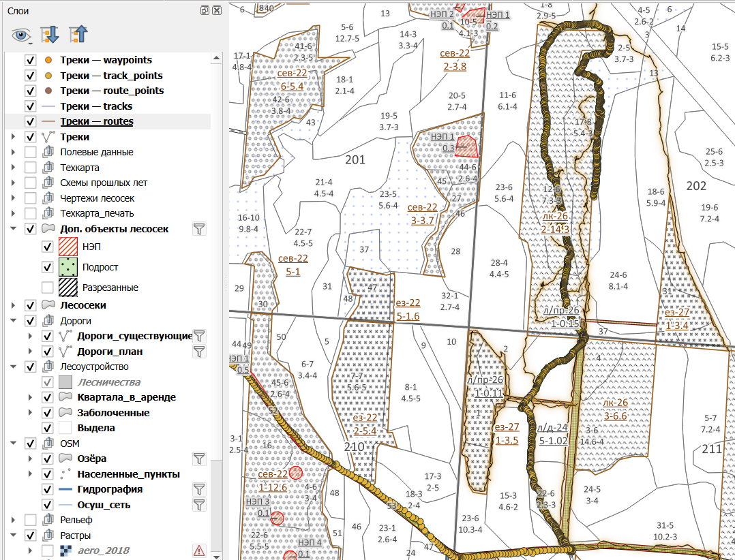Click warning triangle icon for aero_2018
The width and height of the screenshot is (735, 560).
pyautogui.click(x=199, y=550)
